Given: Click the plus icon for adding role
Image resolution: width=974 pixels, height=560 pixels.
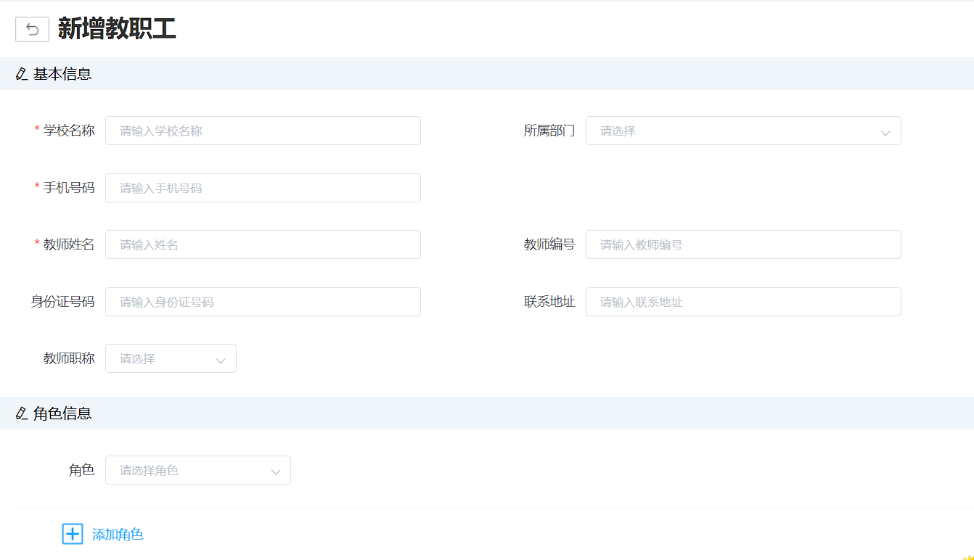Looking at the screenshot, I should coord(73,534).
